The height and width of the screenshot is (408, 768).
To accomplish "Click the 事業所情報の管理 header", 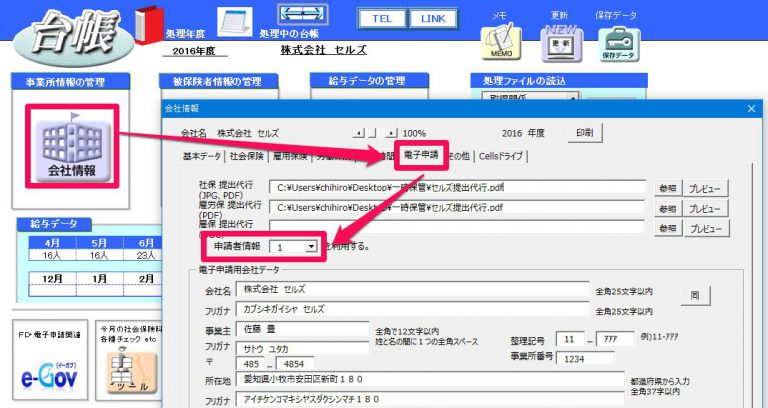I will pyautogui.click(x=70, y=82).
